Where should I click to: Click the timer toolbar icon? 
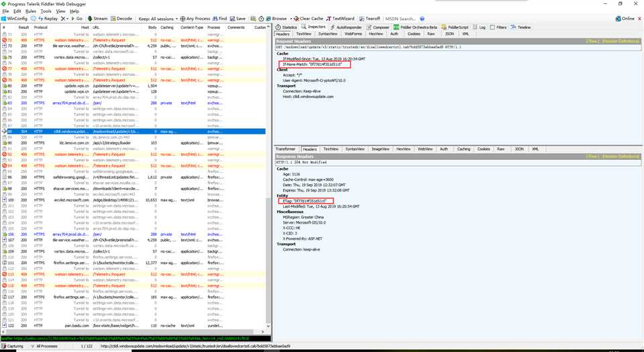click(261, 19)
